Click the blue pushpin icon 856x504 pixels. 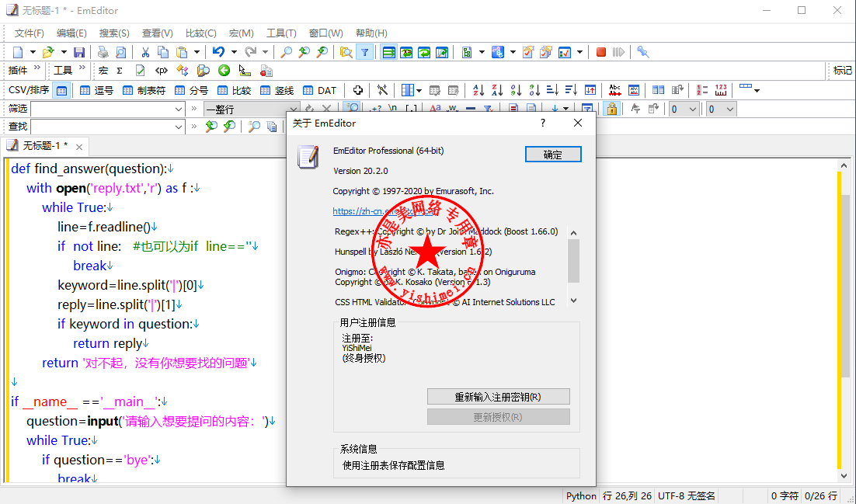[643, 53]
